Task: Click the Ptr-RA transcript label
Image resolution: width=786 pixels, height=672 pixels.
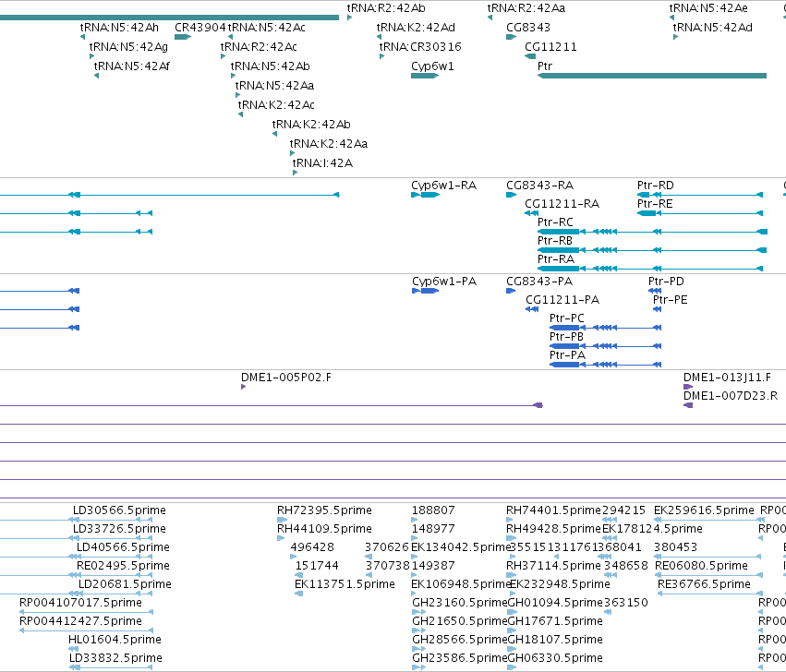Action: (556, 259)
